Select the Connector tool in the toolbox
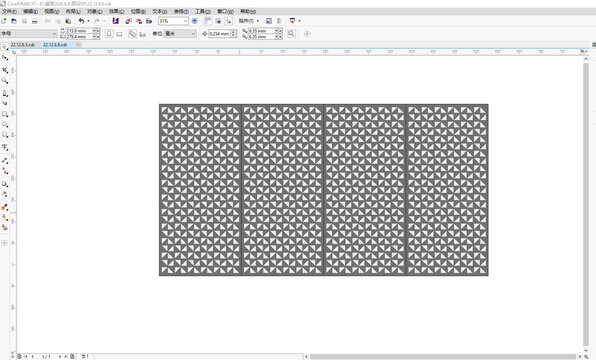 pyautogui.click(x=5, y=171)
